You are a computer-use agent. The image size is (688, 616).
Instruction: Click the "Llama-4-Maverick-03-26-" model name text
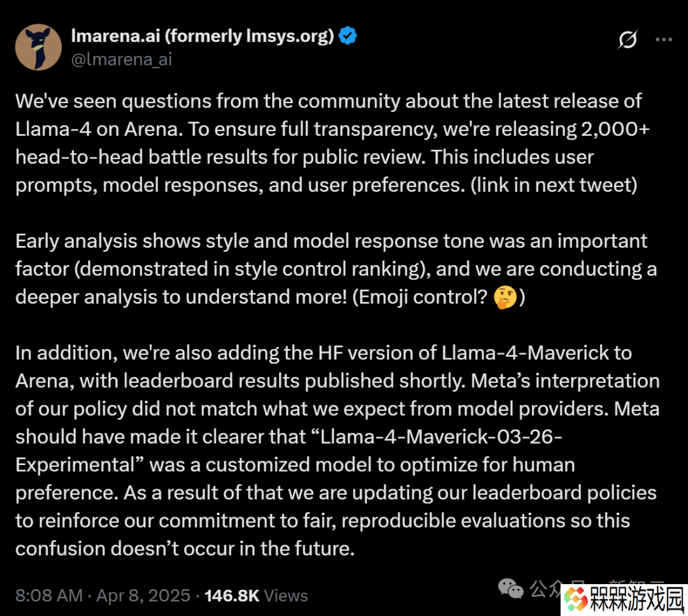[x=441, y=437]
